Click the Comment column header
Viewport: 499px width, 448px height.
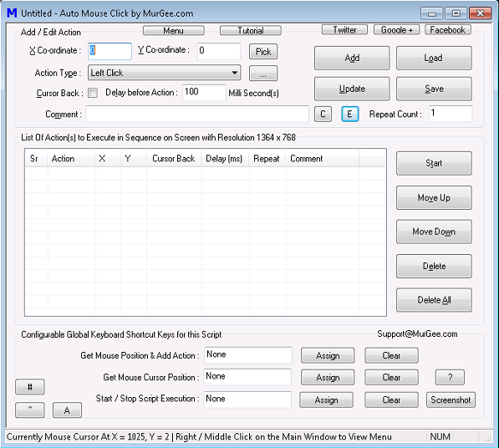click(323, 159)
